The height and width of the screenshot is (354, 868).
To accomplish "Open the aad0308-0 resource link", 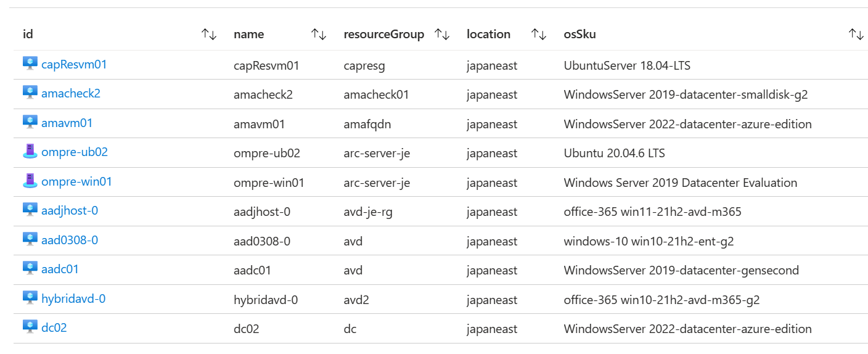I will (70, 240).
